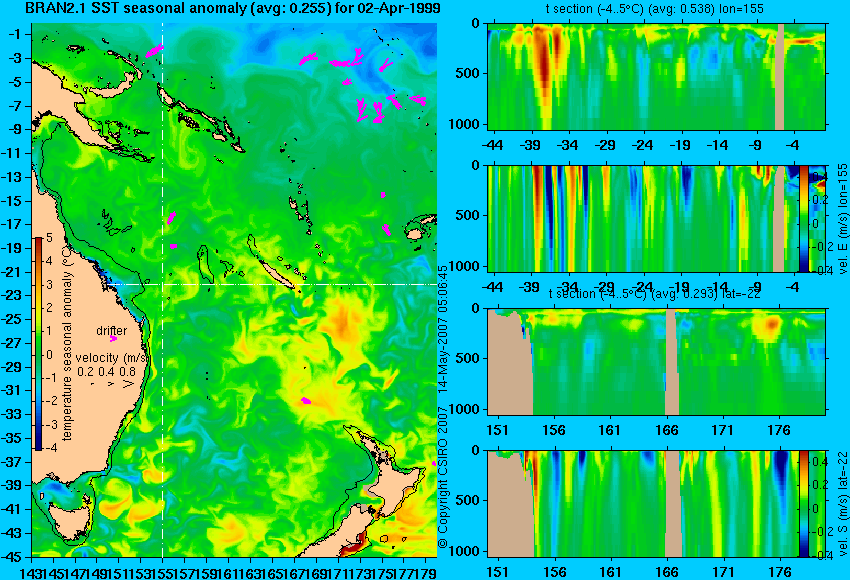Click the 0.2 velocity arrow symbol in legend
Image resolution: width=850 pixels, height=580 pixels.
[x=93, y=384]
